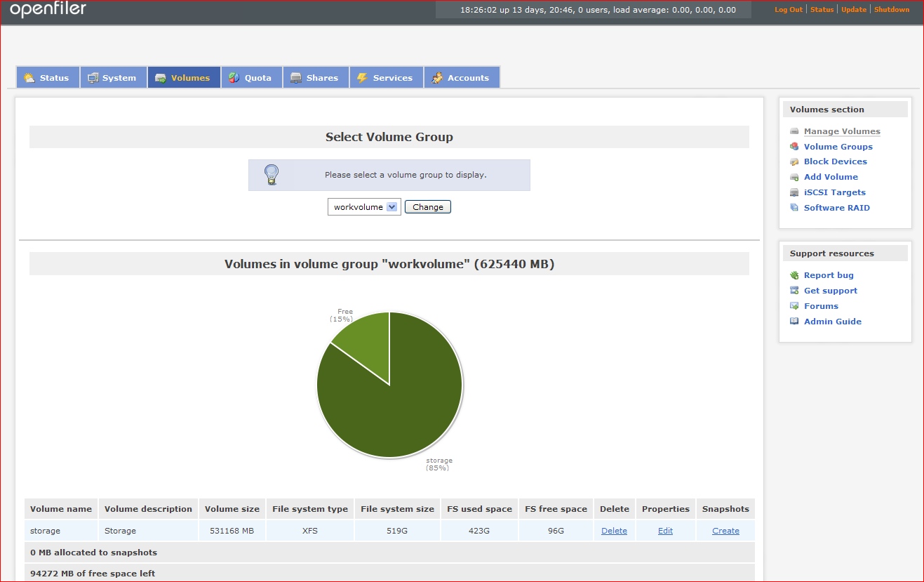This screenshot has width=924, height=582.
Task: Delete the storage volume
Action: (x=614, y=531)
